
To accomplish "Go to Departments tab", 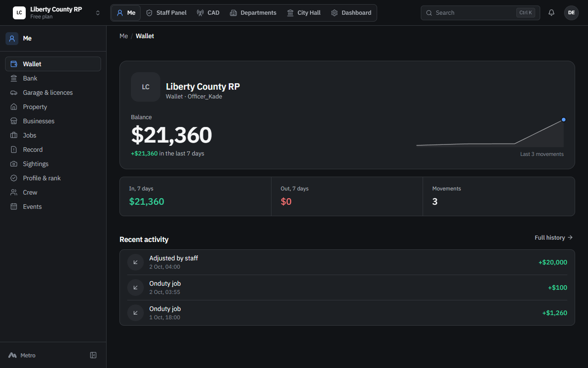I will point(253,13).
